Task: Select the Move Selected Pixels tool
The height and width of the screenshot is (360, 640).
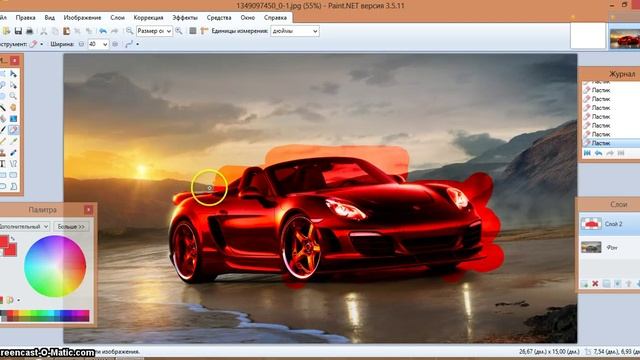Action: (13, 74)
